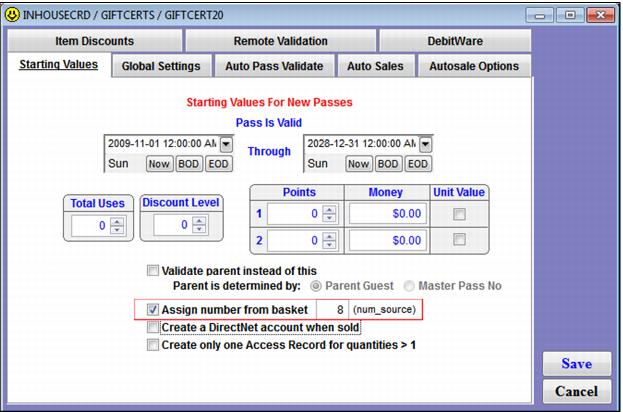This screenshot has width=623, height=412.
Task: Click the Points field in row 2
Action: (295, 240)
